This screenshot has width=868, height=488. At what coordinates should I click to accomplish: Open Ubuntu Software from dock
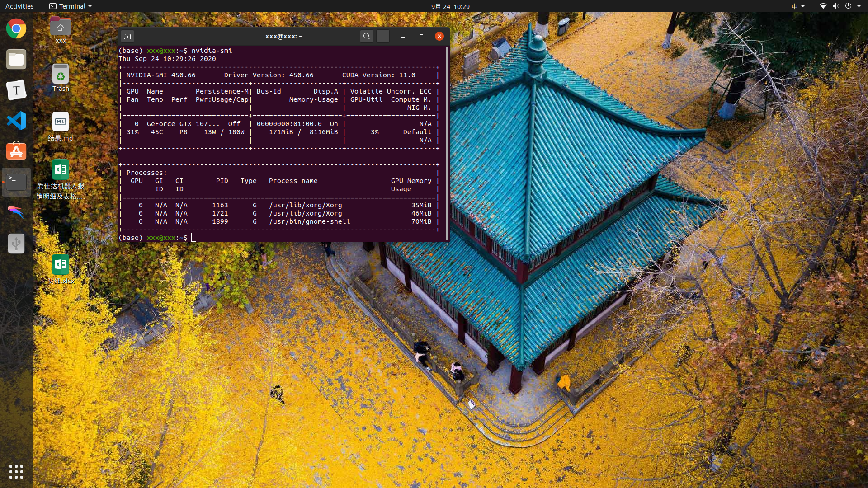pyautogui.click(x=16, y=151)
